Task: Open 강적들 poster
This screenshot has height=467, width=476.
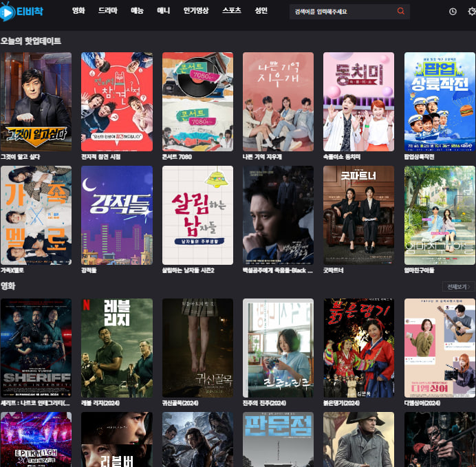Action: tap(117, 215)
